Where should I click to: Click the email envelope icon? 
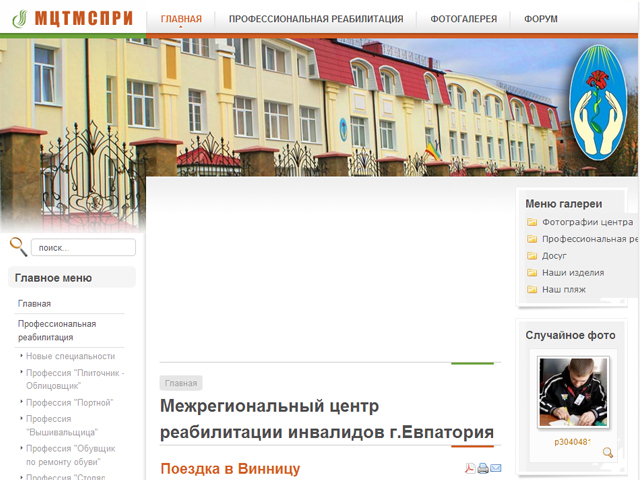pyautogui.click(x=496, y=468)
